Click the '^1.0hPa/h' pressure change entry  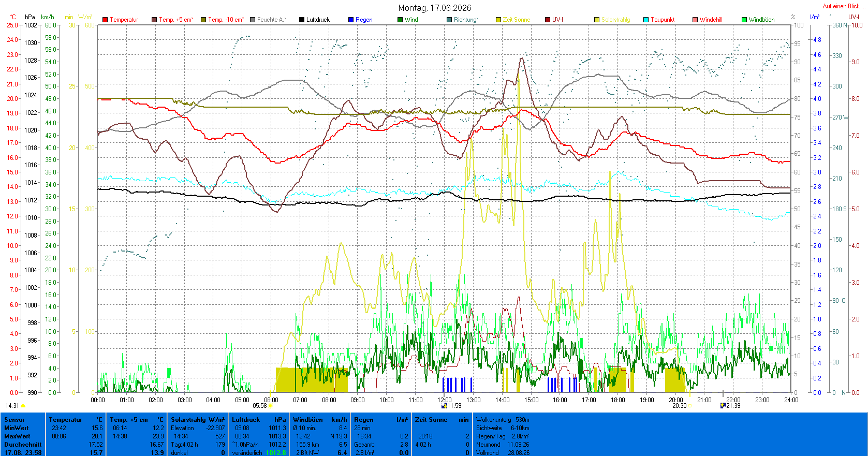coord(245,445)
